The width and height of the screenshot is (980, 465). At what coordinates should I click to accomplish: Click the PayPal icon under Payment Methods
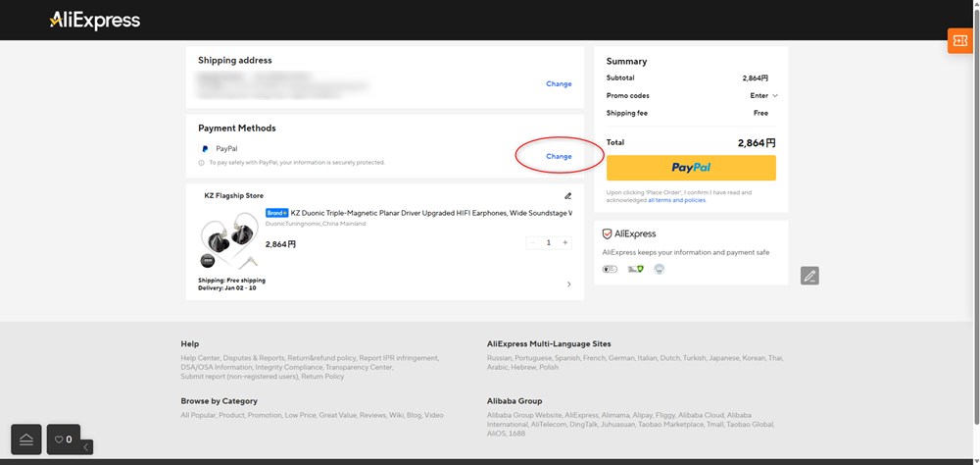(205, 149)
